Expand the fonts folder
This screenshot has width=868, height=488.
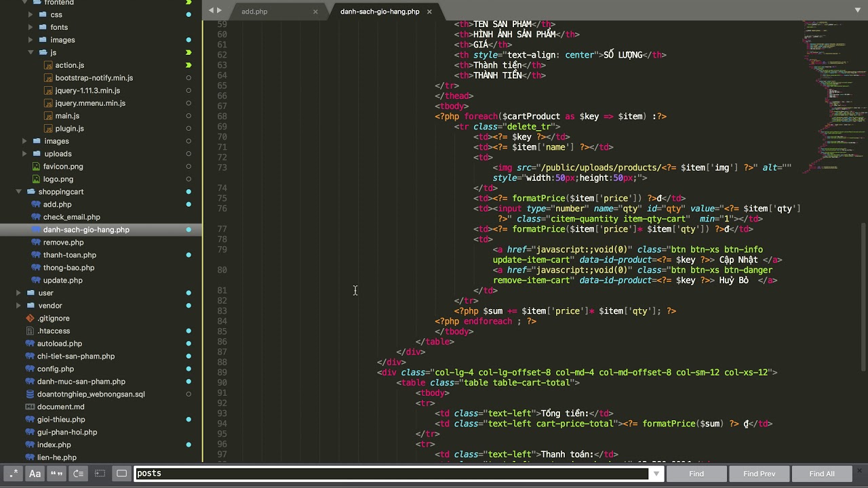[31, 27]
